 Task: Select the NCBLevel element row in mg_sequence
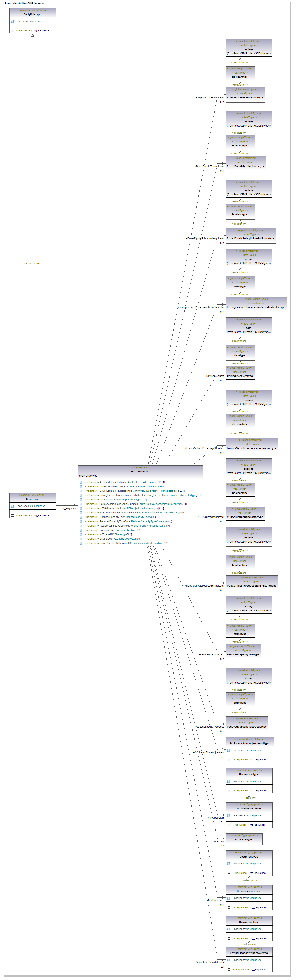tap(116, 535)
